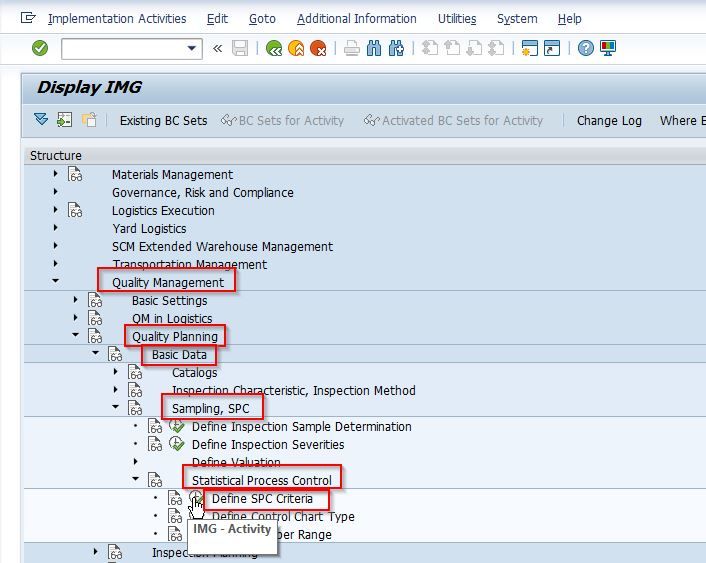Execute Define Inspection Sample Determination activity clock icon

[176, 426]
